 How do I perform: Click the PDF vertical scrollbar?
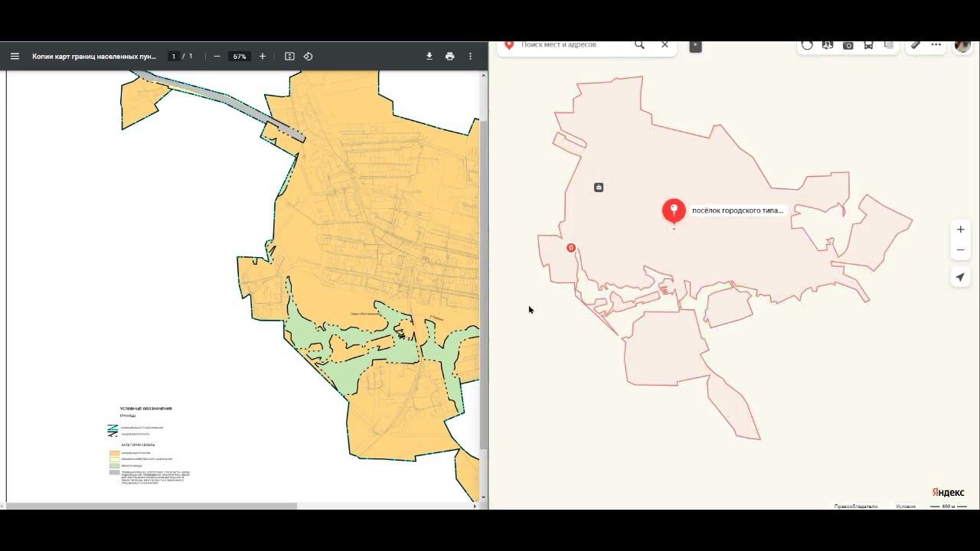pyautogui.click(x=483, y=284)
